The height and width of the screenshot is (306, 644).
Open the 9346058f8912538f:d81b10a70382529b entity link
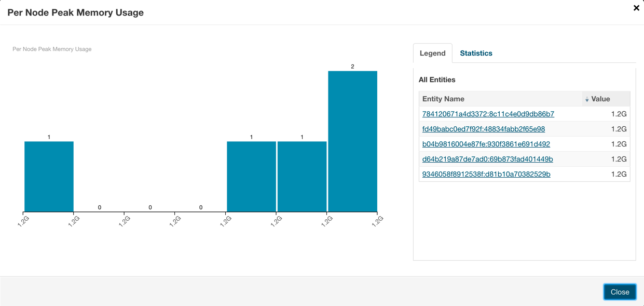tap(486, 174)
